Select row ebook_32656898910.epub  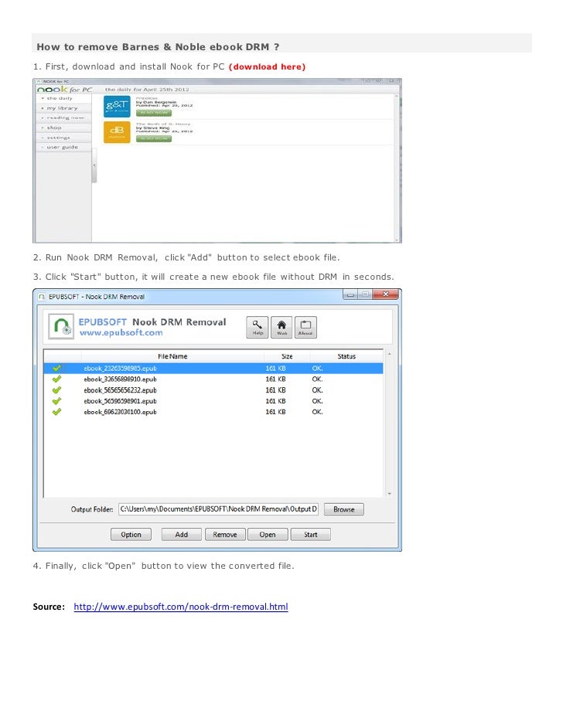213,379
